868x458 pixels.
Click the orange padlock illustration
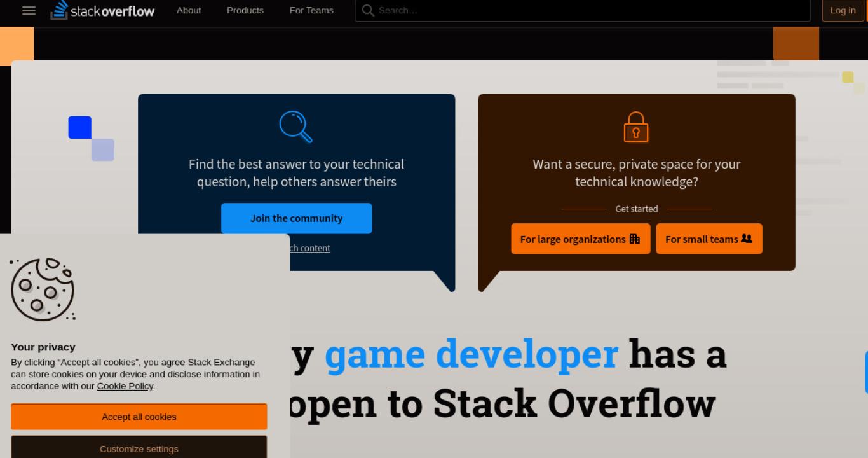[636, 127]
